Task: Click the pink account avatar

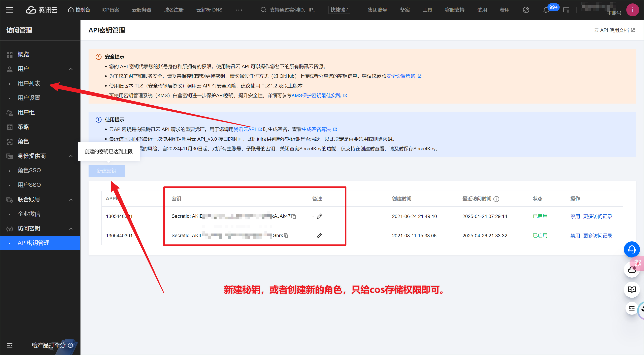Action: (633, 10)
